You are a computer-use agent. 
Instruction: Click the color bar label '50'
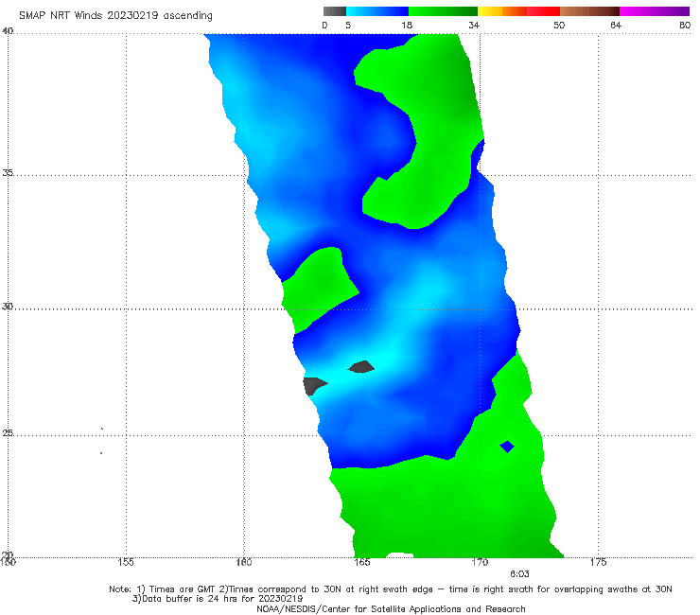pyautogui.click(x=559, y=26)
